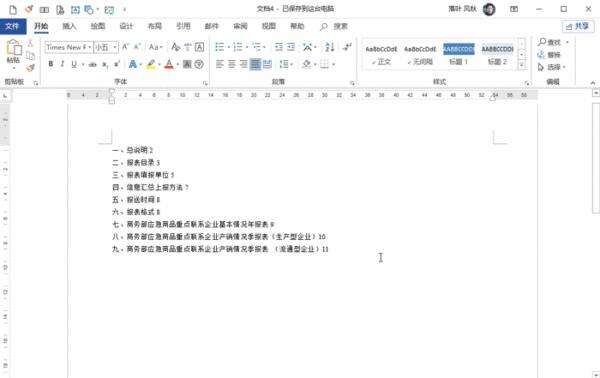The height and width of the screenshot is (378, 600).
Task: Toggle Bold formatting
Action: tap(51, 64)
